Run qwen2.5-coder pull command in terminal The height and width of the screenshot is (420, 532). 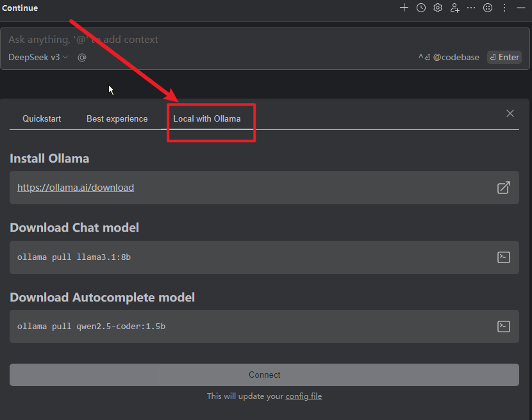(504, 327)
